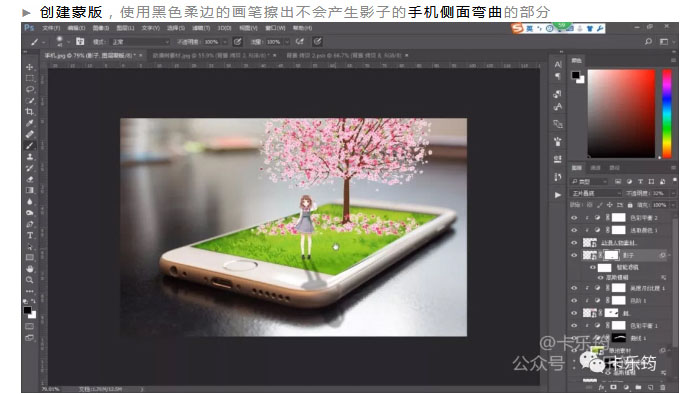Toggle Quick Mask mode in toolbox
Image resolution: width=700 pixels, height=394 pixels.
(x=29, y=327)
